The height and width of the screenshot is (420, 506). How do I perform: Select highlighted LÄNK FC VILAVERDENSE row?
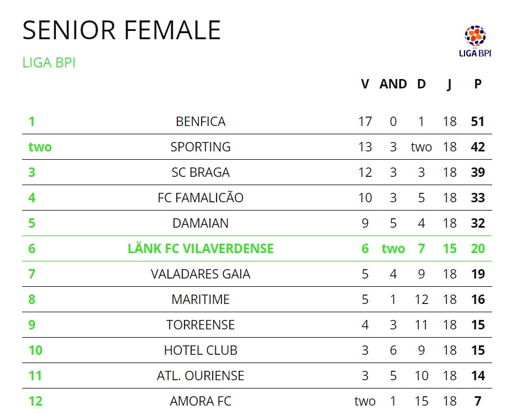point(201,249)
